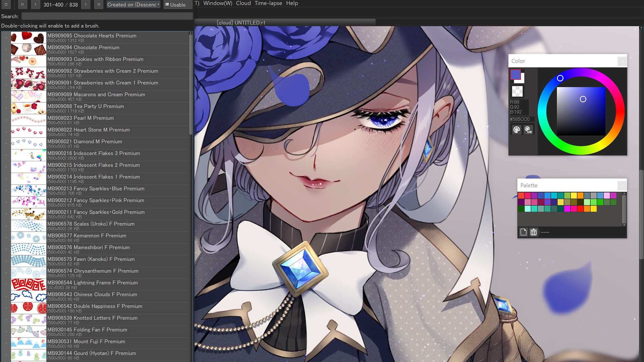The image size is (644, 362).
Task: Create a new palette with the page icon
Action: pos(523,232)
